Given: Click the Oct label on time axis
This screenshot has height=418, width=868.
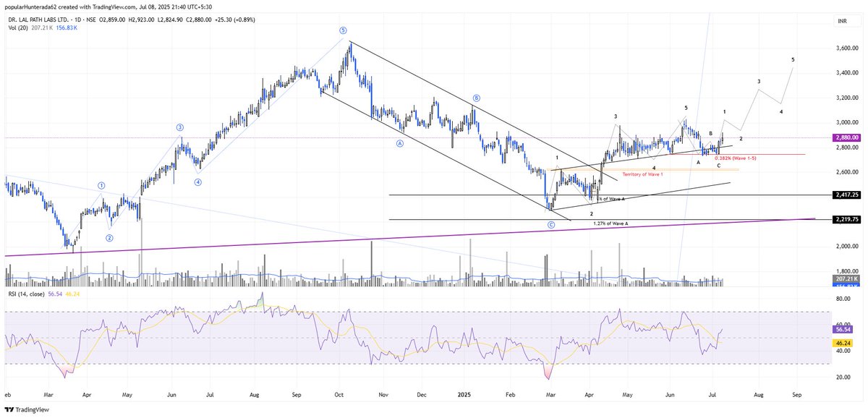Looking at the screenshot, I should (340, 396).
